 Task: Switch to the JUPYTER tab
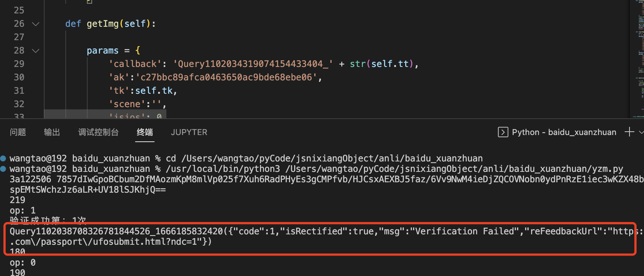click(189, 132)
